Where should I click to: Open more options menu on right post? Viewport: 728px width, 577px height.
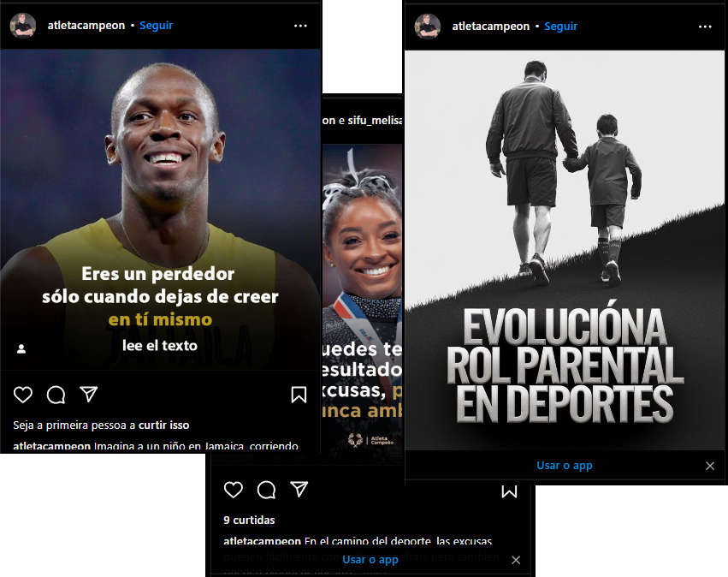[705, 27]
